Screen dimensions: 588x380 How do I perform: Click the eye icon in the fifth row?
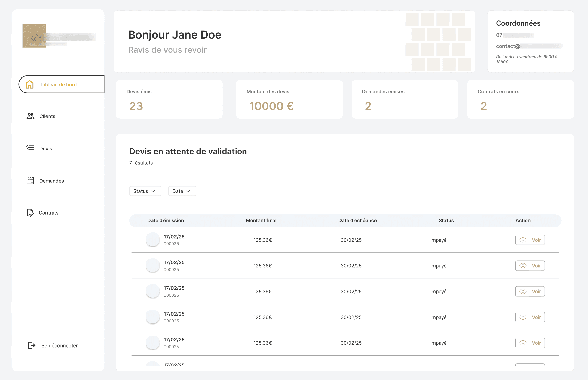(523, 343)
